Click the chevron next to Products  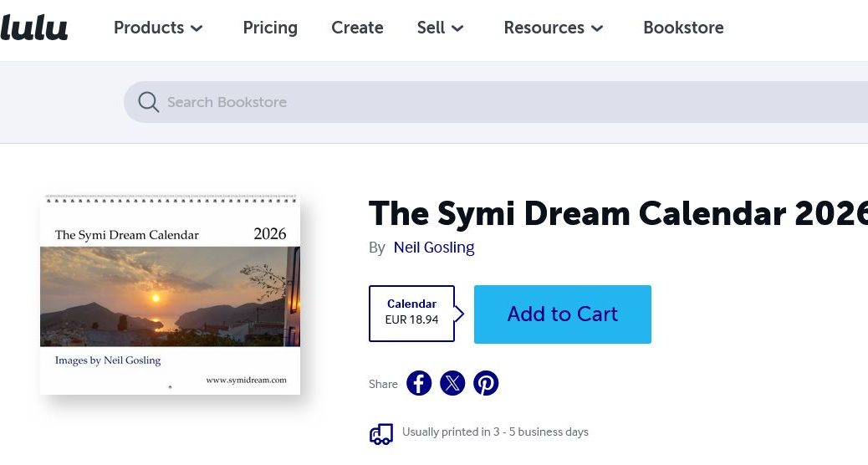[197, 28]
